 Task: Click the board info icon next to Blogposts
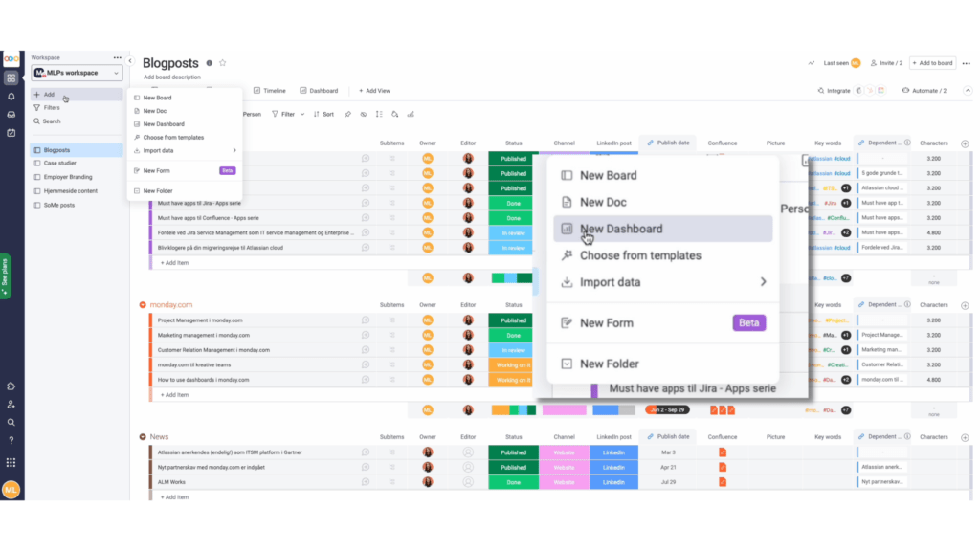pyautogui.click(x=210, y=63)
